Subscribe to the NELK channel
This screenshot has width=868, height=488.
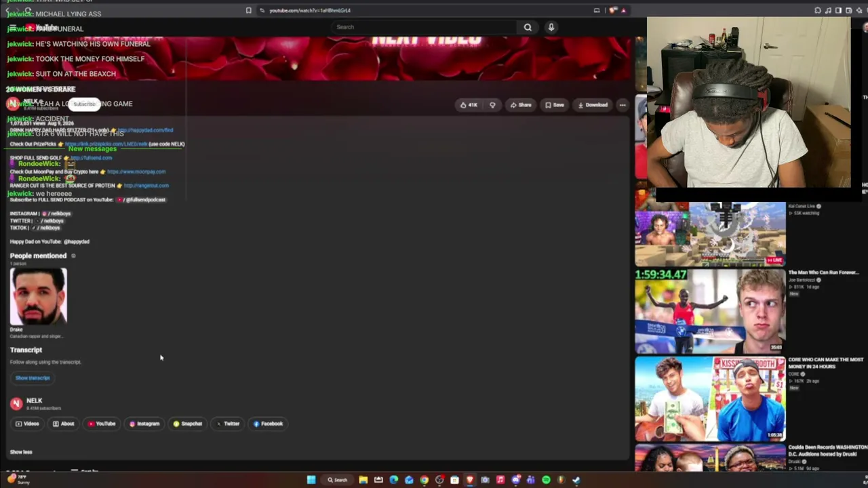click(x=84, y=104)
